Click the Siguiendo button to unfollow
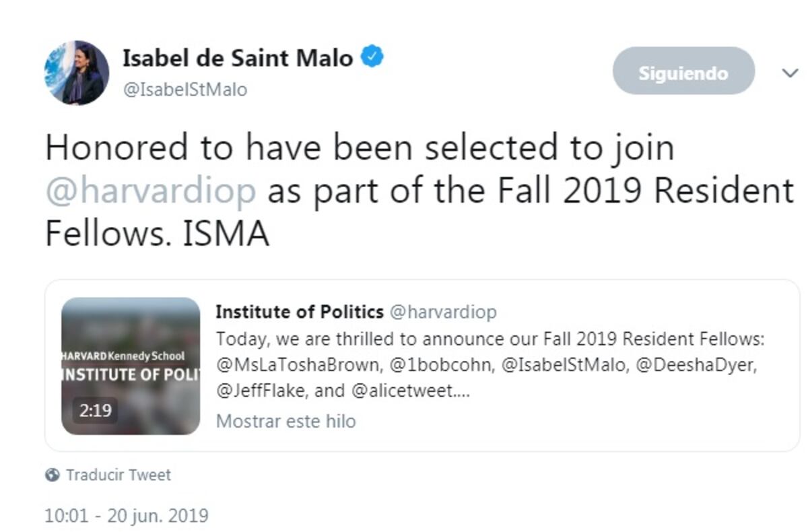 [683, 71]
